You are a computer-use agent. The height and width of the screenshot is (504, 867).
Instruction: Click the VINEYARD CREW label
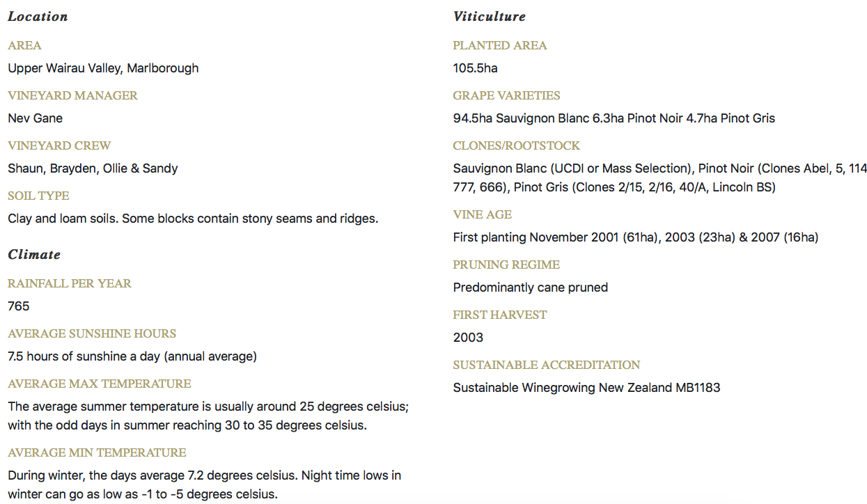pos(59,146)
